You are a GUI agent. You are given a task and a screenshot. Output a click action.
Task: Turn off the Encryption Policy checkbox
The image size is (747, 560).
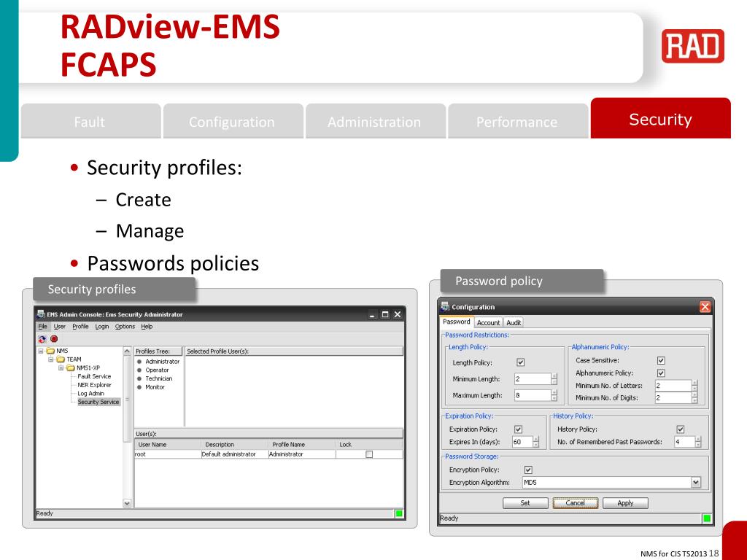pos(528,470)
